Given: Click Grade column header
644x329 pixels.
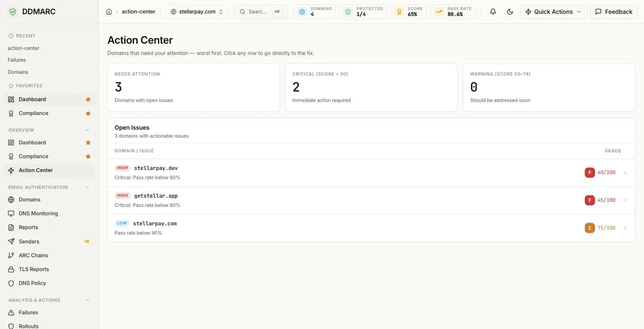Looking at the screenshot, I should point(613,151).
